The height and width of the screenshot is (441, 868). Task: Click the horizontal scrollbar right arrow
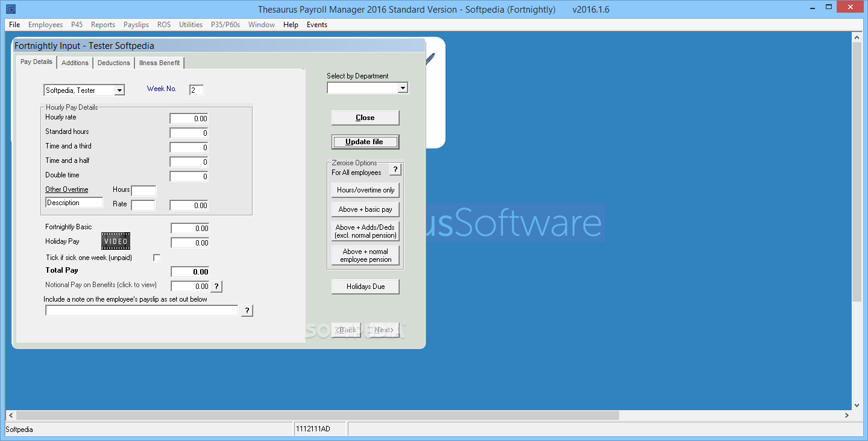pyautogui.click(x=846, y=416)
